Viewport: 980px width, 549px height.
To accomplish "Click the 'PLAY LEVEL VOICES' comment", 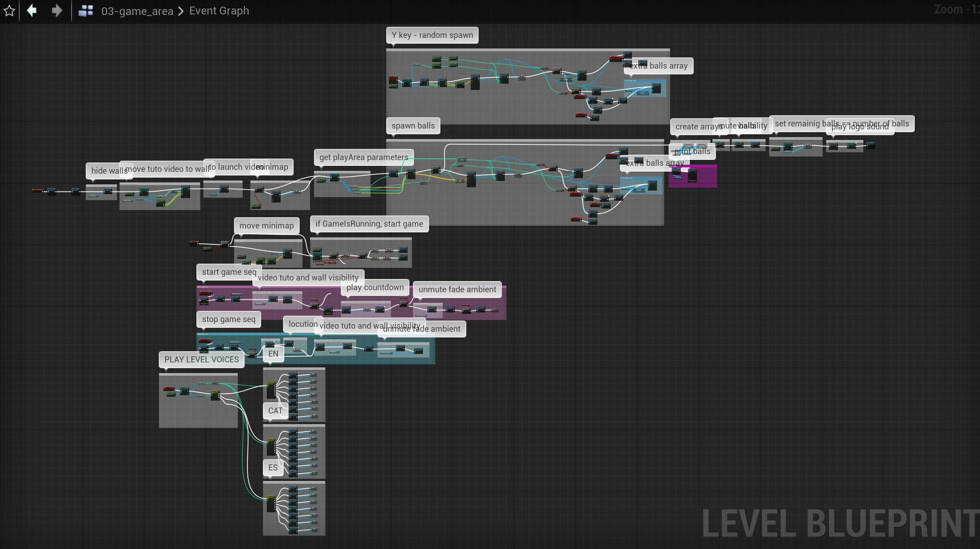I will [201, 359].
